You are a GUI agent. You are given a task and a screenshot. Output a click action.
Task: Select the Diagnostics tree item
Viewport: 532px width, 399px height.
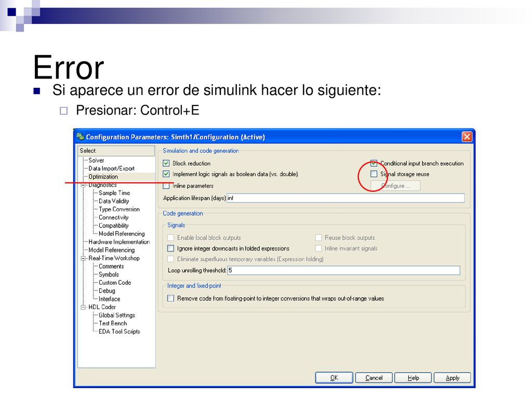click(102, 185)
